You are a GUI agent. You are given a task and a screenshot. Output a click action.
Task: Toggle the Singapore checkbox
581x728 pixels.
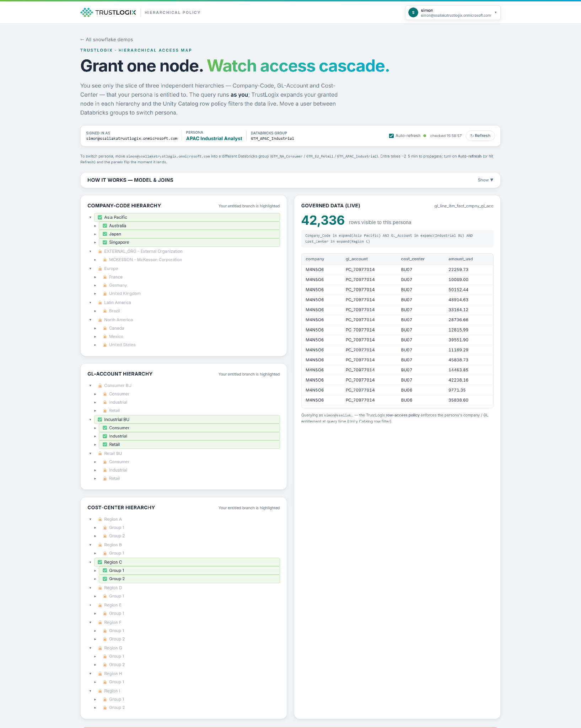click(x=105, y=242)
